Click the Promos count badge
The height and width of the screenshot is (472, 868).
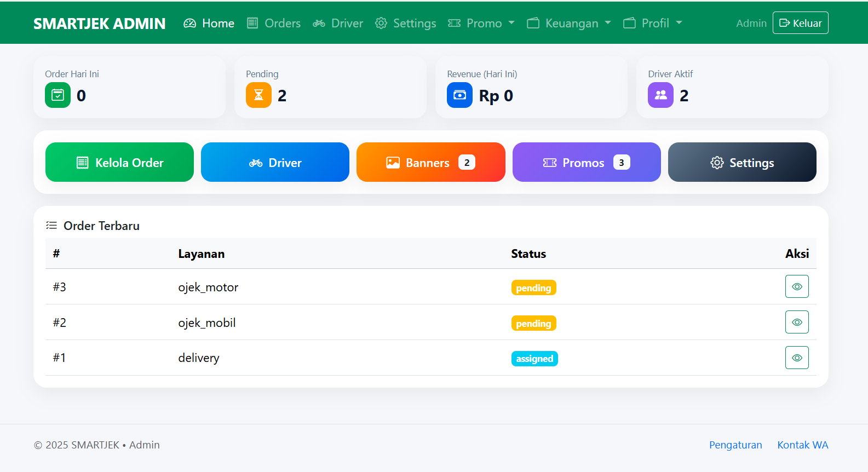point(621,163)
